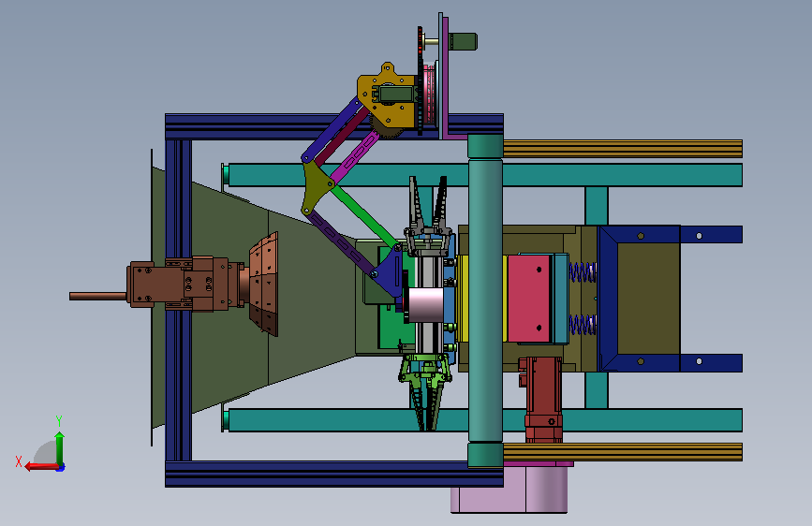Select the brown shaft protruding from the gearbox
The image size is (812, 526).
coord(98,296)
